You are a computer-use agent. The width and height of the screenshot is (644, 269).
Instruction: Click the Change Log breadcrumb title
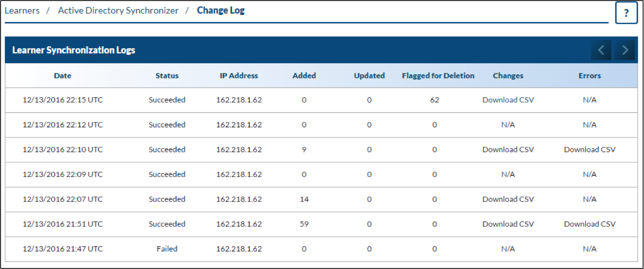click(x=220, y=10)
